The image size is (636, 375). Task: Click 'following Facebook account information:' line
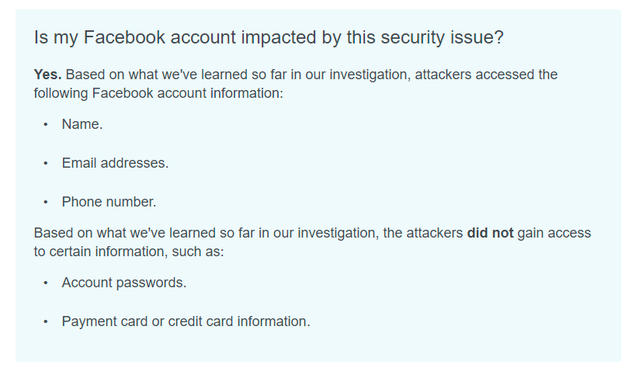(158, 93)
